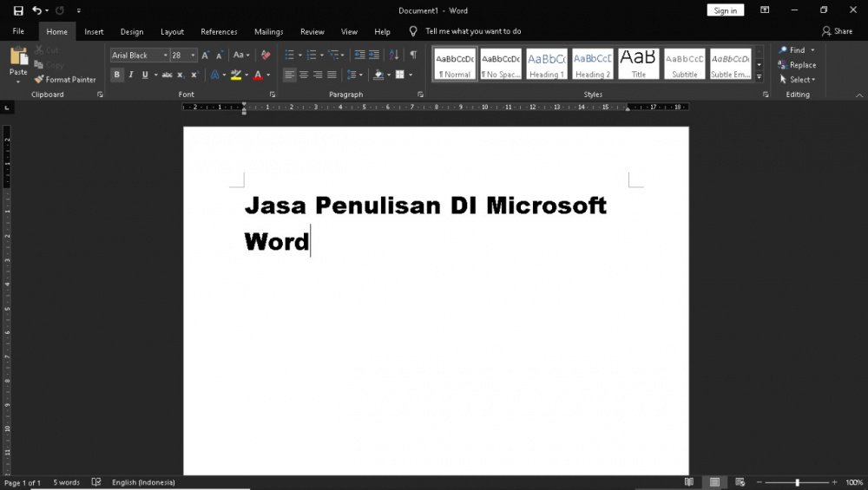Click the tab selector at ruler corner

coord(7,108)
